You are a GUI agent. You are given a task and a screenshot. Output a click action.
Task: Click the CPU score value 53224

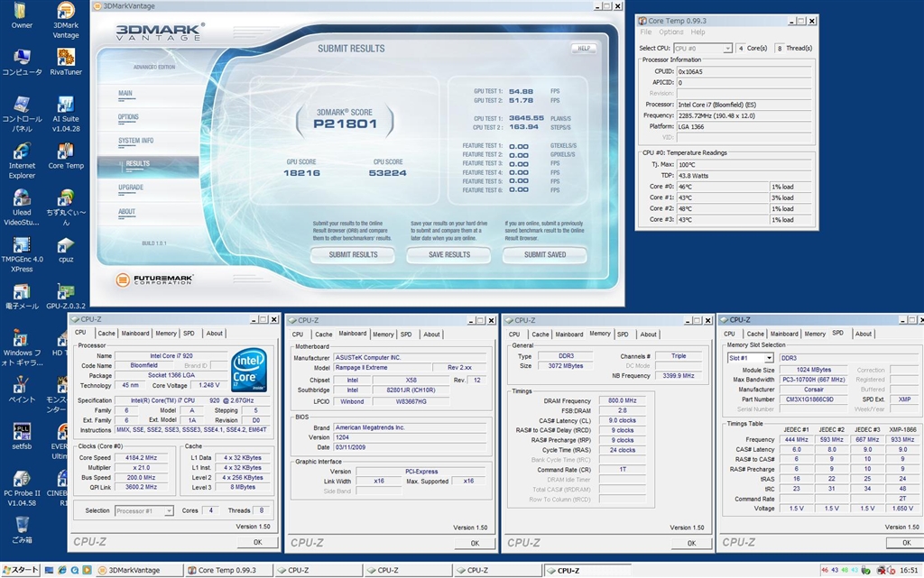click(388, 173)
